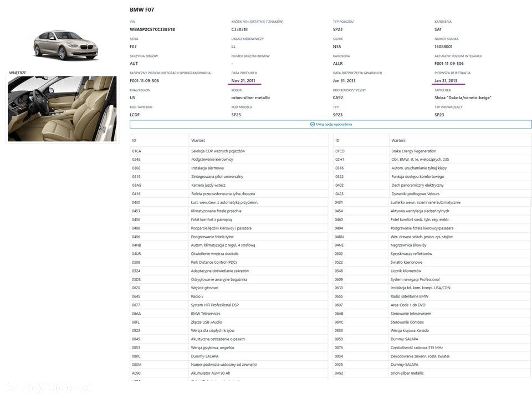Select row Częstotliwość radiowa 315 MHz
Viewport: 532px width, 399px height.
(x=432, y=348)
